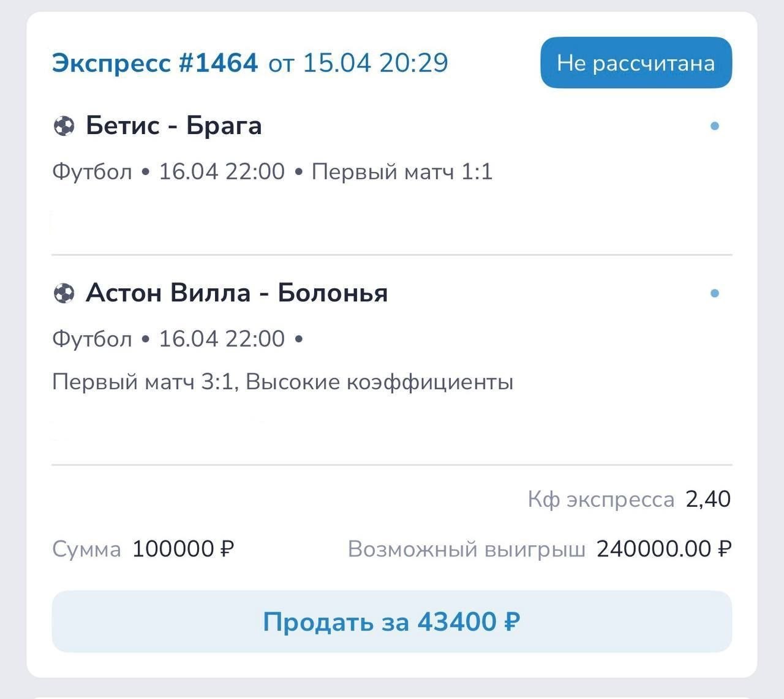The width and height of the screenshot is (784, 699).
Task: Click blue status dot on Бетис - Брага row
Action: (714, 126)
